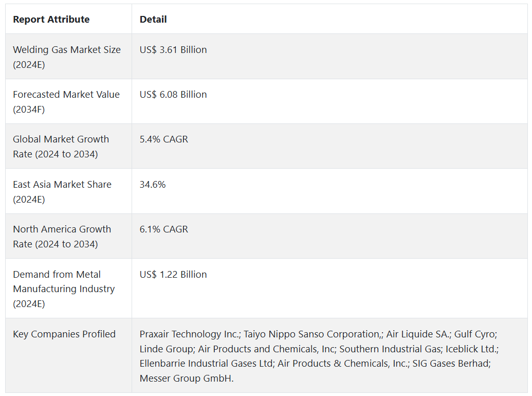Select the "Key Companies Profiled" cell
Viewport: 532px width, 396px height.
coord(64,334)
